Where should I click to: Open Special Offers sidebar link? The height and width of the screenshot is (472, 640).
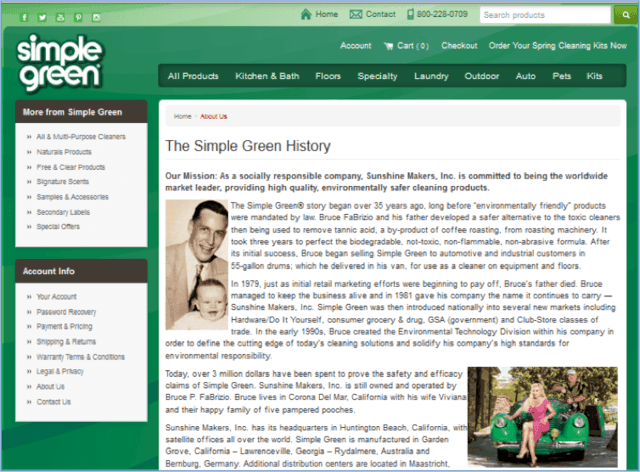[x=58, y=227]
